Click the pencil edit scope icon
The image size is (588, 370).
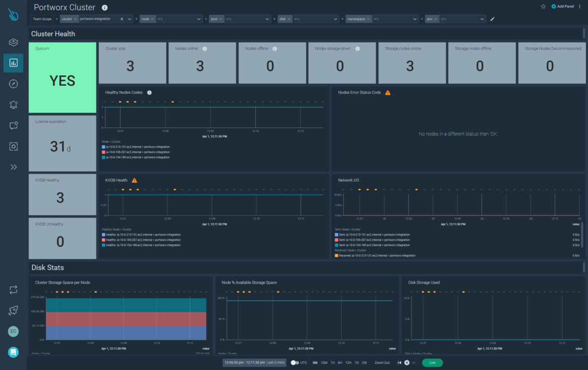[x=493, y=19]
